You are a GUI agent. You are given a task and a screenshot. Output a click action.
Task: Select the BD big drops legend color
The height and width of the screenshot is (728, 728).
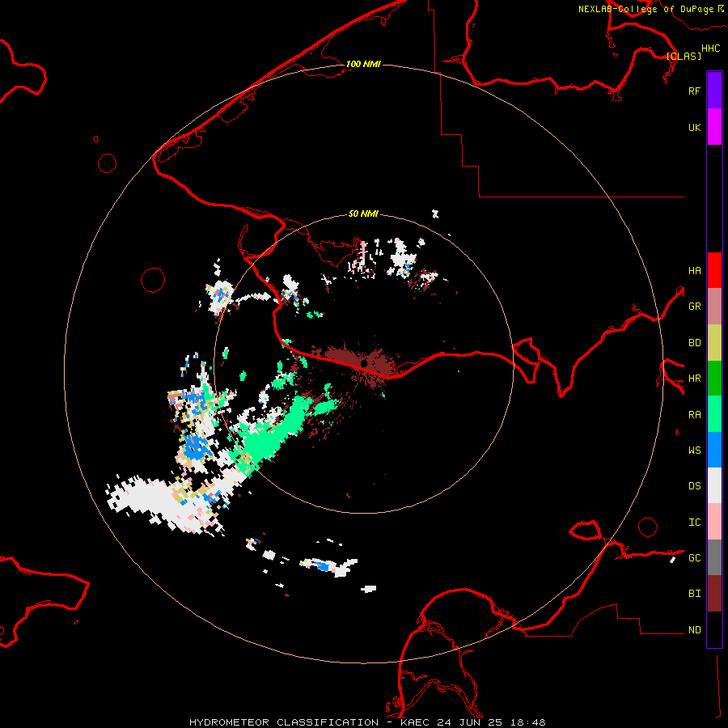(x=714, y=343)
